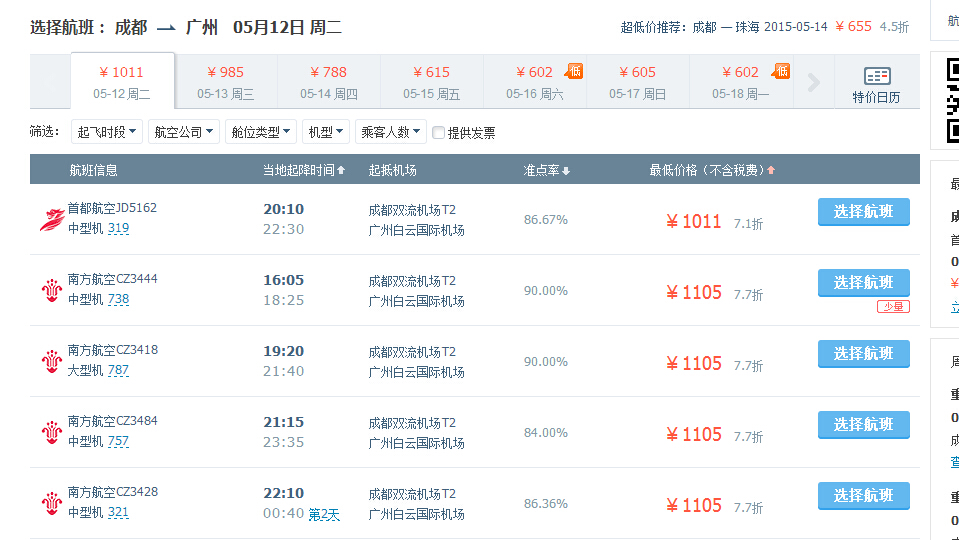
Task: Sort by 准点率 column arrow
Action: (x=566, y=171)
